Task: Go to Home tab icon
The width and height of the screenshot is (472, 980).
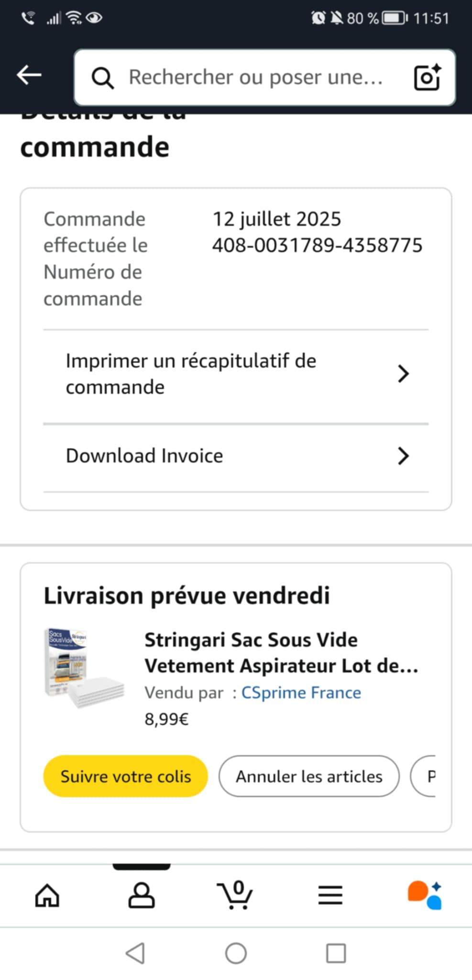Action: 47,895
